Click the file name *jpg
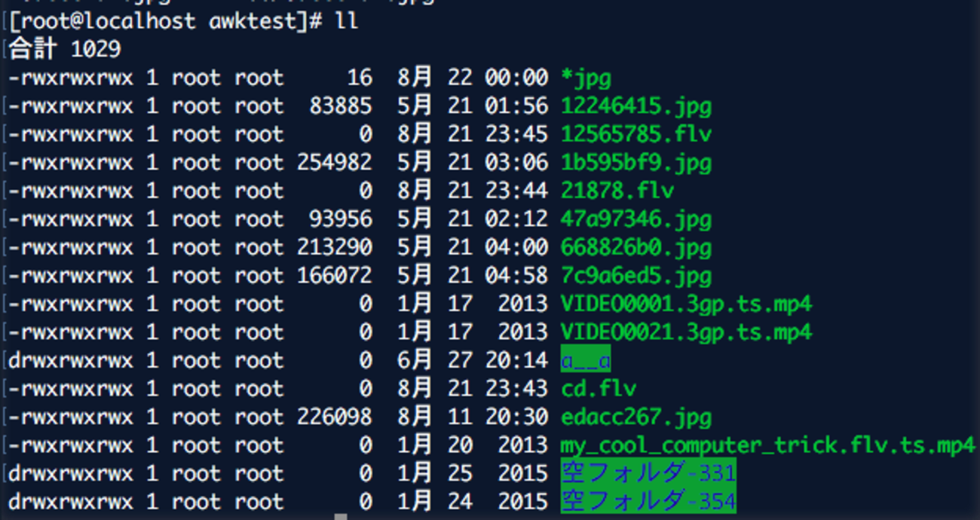The height and width of the screenshot is (520, 980). coord(586,78)
